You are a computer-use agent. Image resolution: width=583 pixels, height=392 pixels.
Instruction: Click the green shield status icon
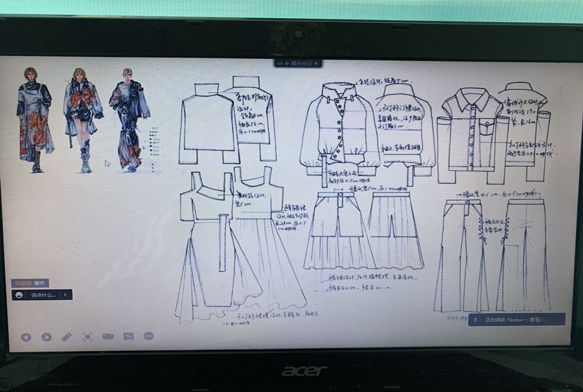(286, 63)
